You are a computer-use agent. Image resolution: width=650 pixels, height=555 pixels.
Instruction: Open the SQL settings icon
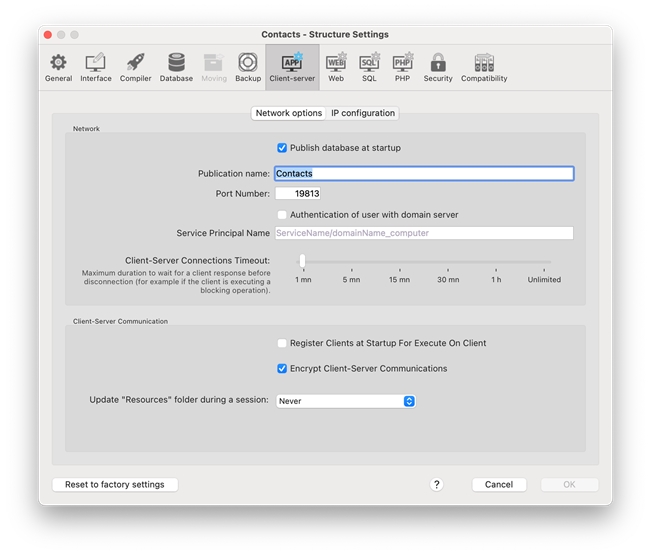(x=369, y=63)
